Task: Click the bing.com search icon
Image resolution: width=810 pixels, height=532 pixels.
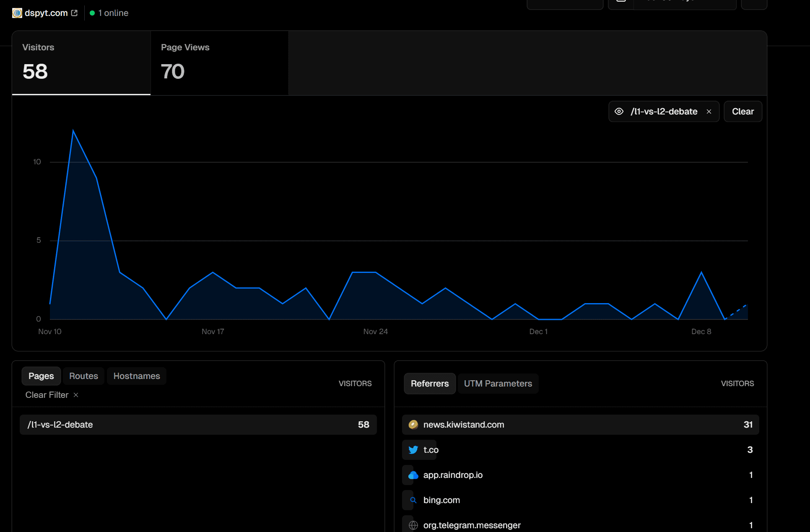Action: (x=413, y=500)
